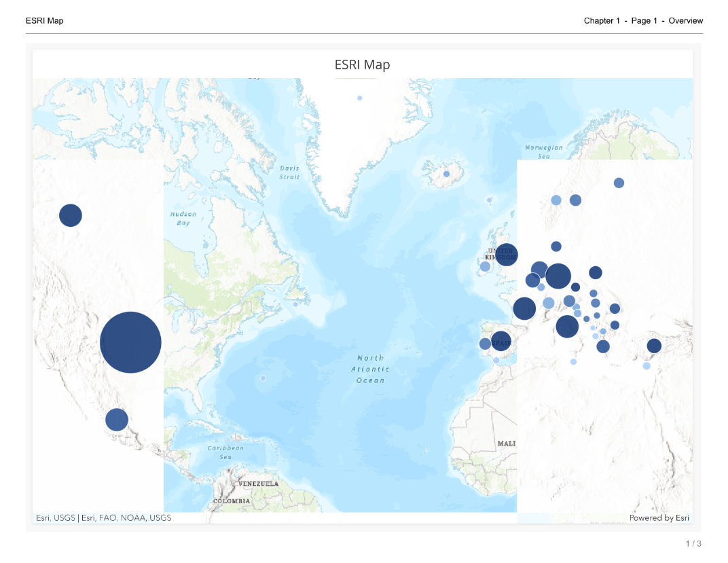Select the large bubble over United Kingdom

(x=506, y=255)
